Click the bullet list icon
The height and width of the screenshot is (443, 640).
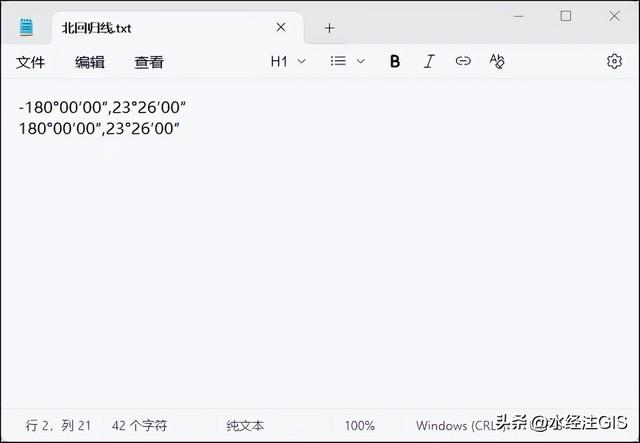coord(338,61)
